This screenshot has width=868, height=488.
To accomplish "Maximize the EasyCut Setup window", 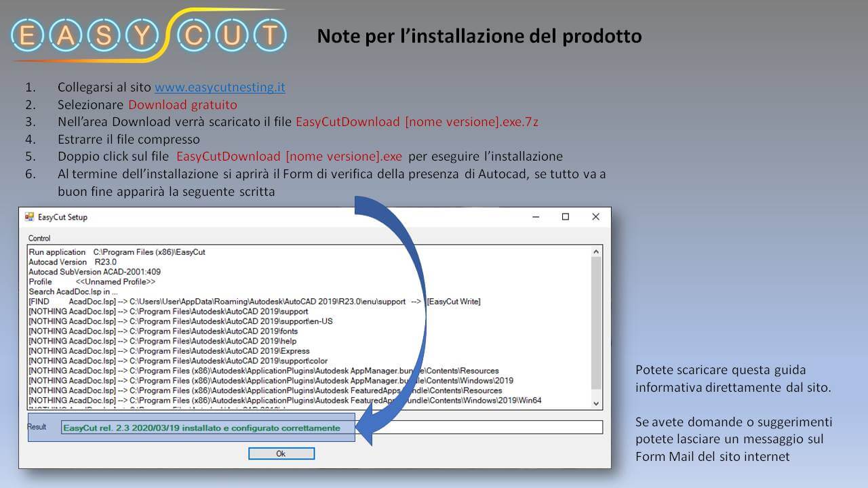I will pyautogui.click(x=566, y=217).
